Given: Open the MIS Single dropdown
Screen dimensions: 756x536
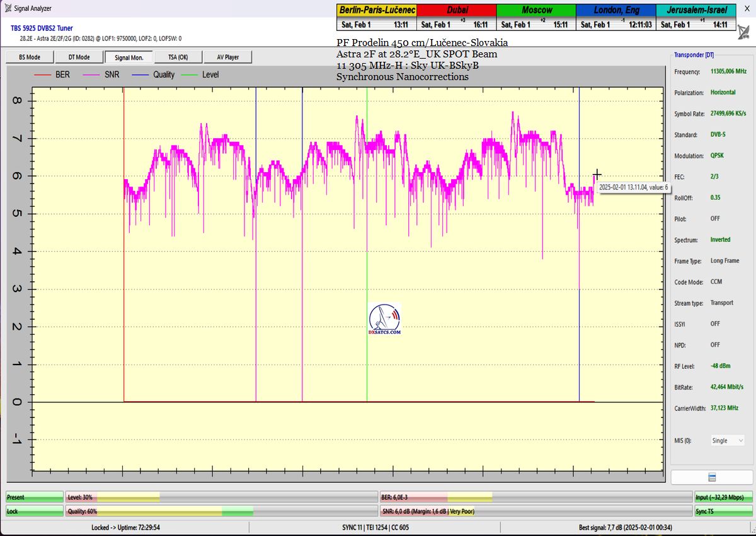Looking at the screenshot, I should (x=728, y=441).
